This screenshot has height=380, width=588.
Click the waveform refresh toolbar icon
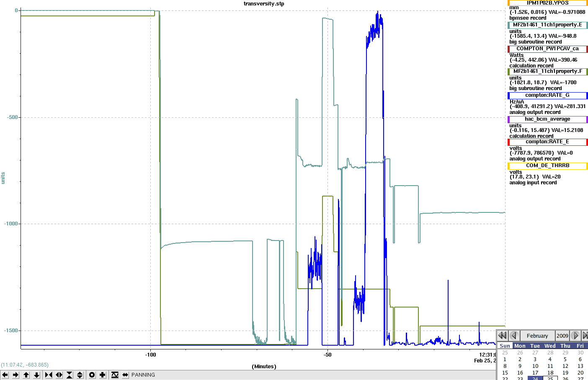click(x=115, y=375)
